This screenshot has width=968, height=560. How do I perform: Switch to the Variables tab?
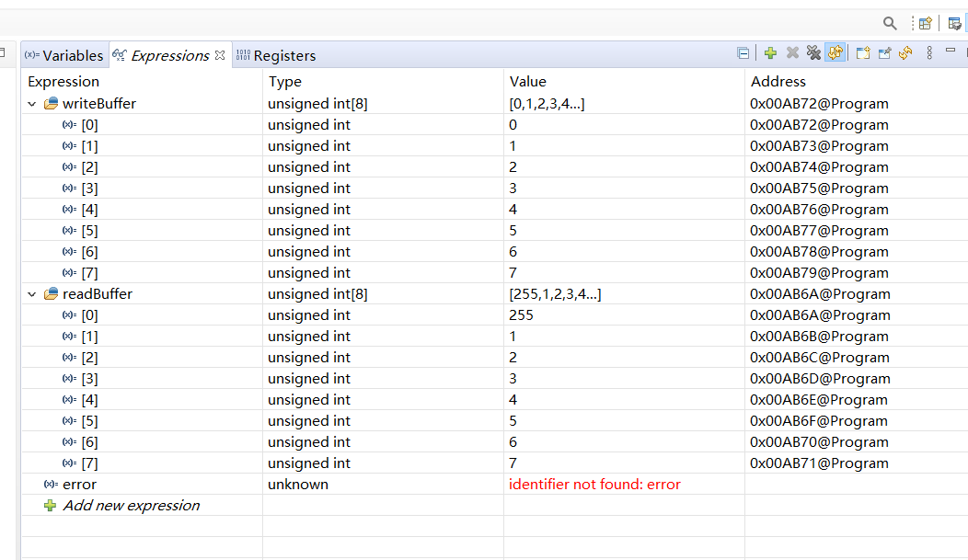[64, 55]
